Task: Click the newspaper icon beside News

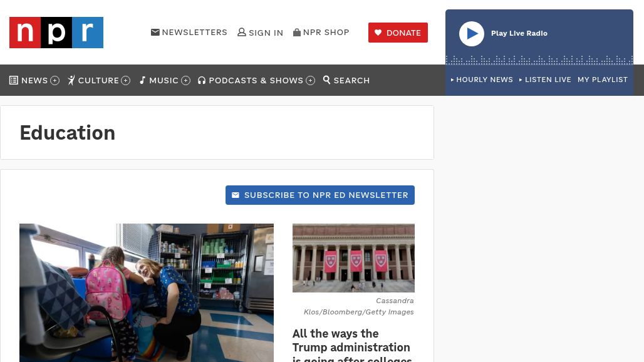Action: coord(14,80)
